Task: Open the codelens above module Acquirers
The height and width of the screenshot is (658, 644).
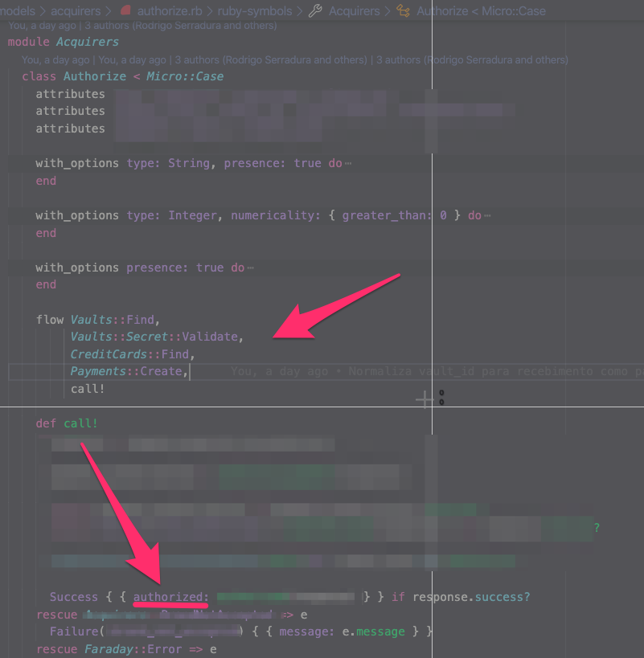Action: pyautogui.click(x=142, y=26)
